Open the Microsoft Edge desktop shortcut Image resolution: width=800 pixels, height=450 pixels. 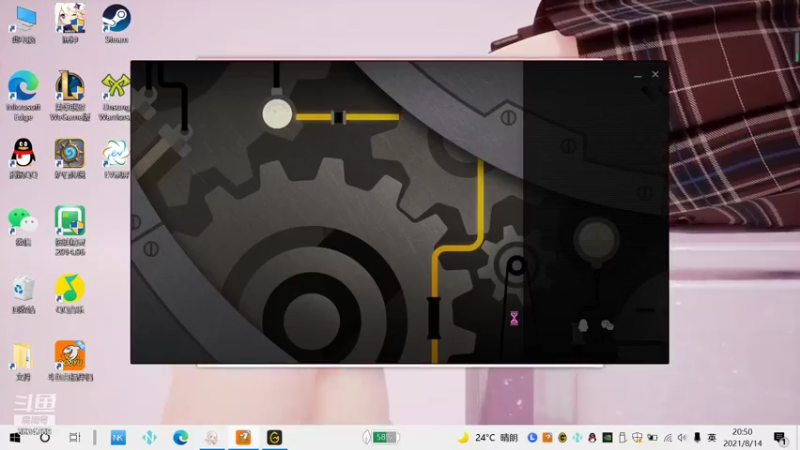point(23,95)
